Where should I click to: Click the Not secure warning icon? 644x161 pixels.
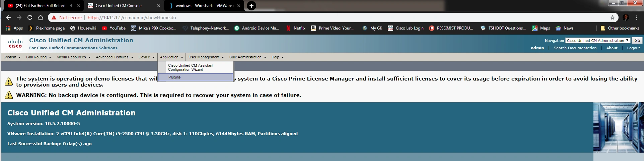point(54,17)
